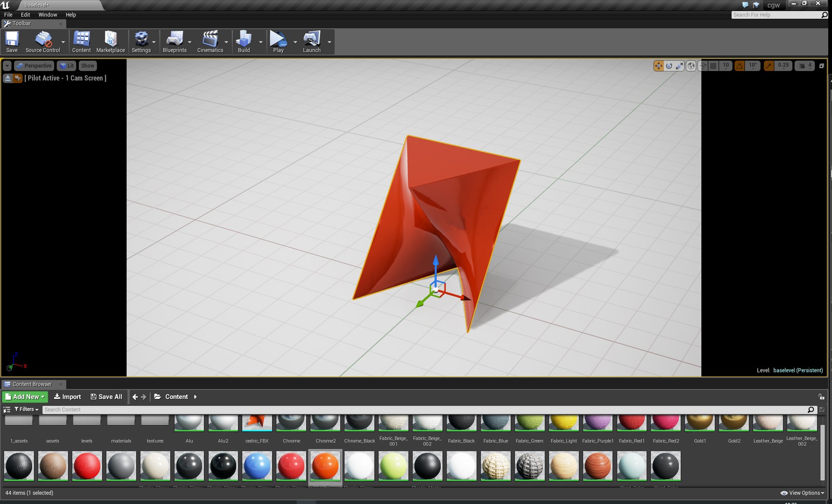Open the Blueprints toolbar button
This screenshot has width=832, height=504.
175,42
